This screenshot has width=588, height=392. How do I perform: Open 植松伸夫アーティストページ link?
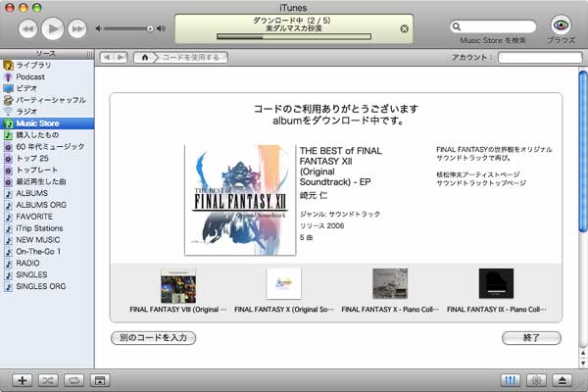click(478, 174)
